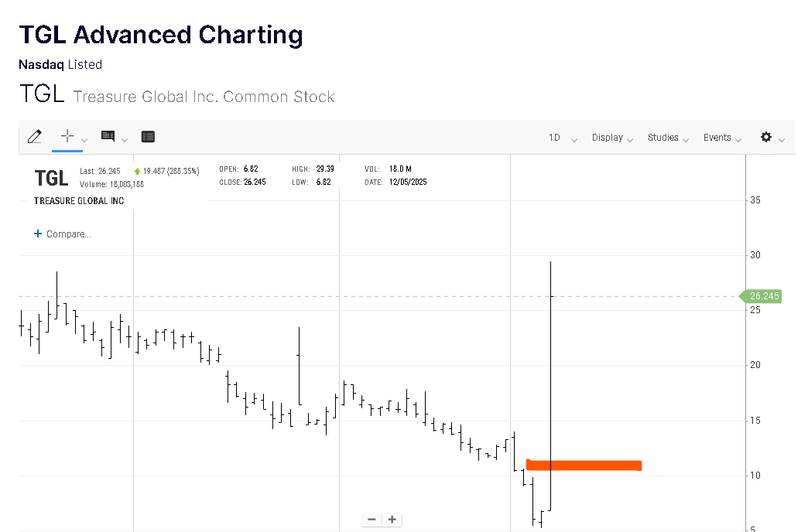Screen dimensions: 808x532
Task: Activate the crosshair cursor tool
Action: pyautogui.click(x=67, y=136)
